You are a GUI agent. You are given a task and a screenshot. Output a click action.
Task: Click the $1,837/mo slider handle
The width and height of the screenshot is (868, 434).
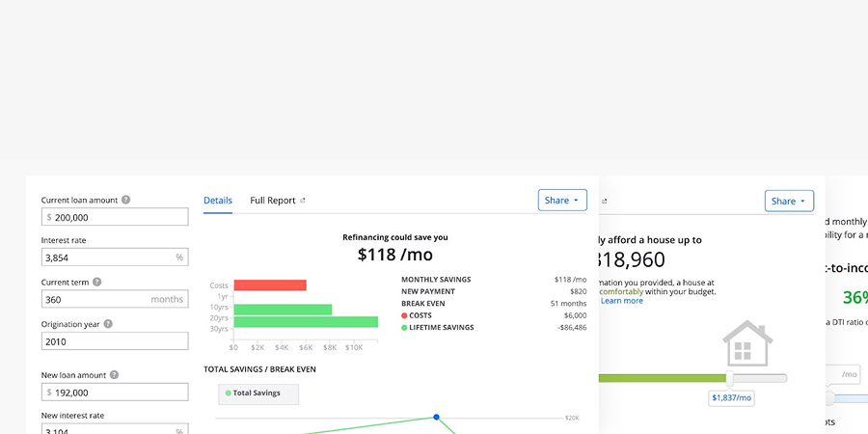point(730,379)
